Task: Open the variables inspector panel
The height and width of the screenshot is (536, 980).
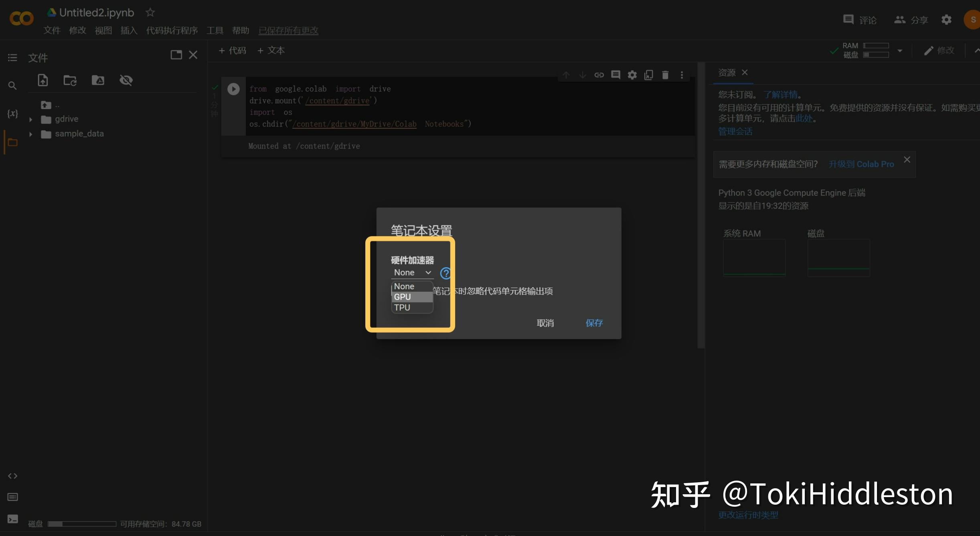Action: (12, 114)
